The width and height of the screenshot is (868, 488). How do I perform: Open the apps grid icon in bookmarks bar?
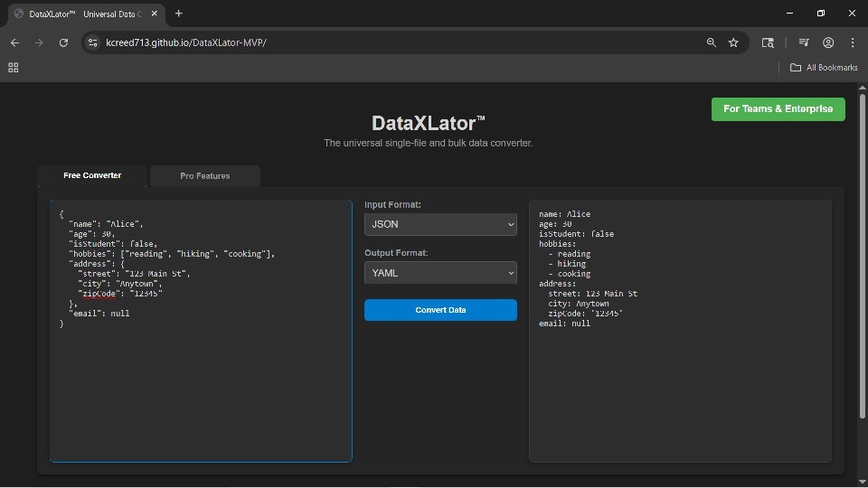click(x=14, y=68)
